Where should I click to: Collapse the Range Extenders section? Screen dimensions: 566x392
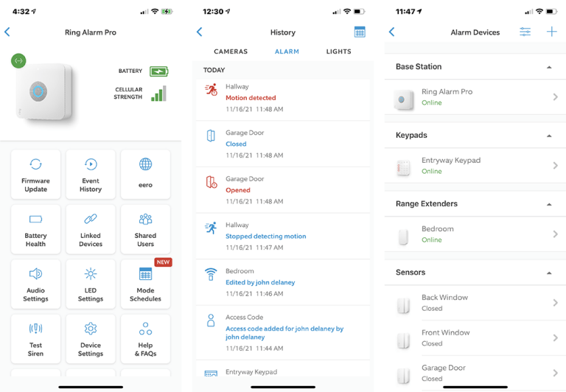(x=549, y=204)
